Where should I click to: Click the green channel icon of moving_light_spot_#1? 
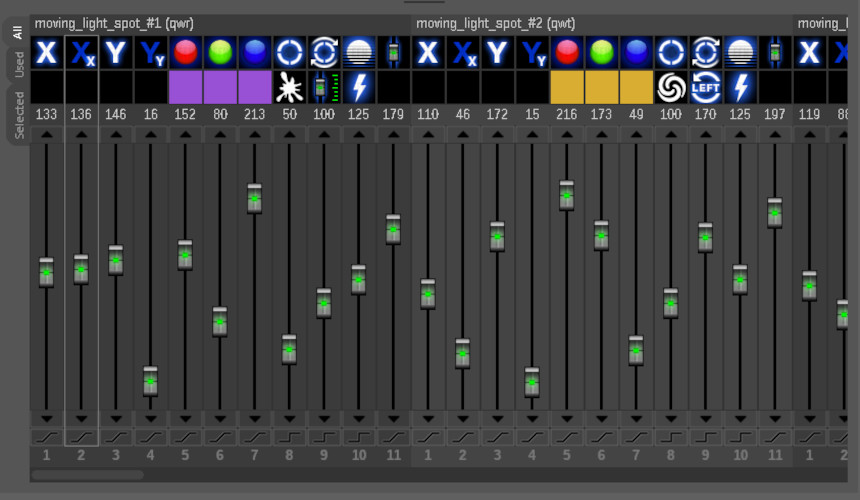(219, 52)
